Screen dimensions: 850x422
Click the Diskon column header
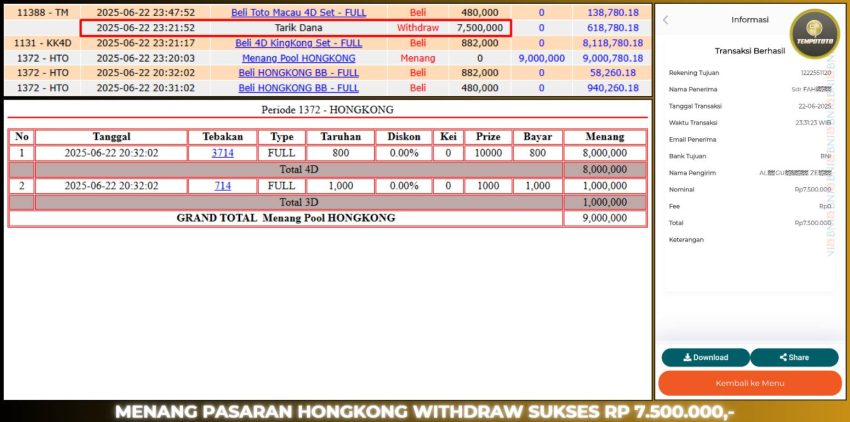(x=404, y=137)
